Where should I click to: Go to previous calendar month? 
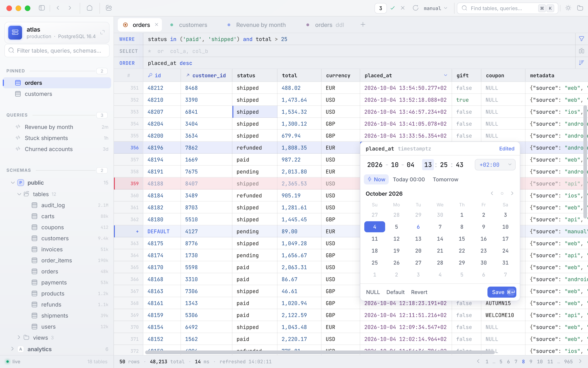[x=492, y=193]
